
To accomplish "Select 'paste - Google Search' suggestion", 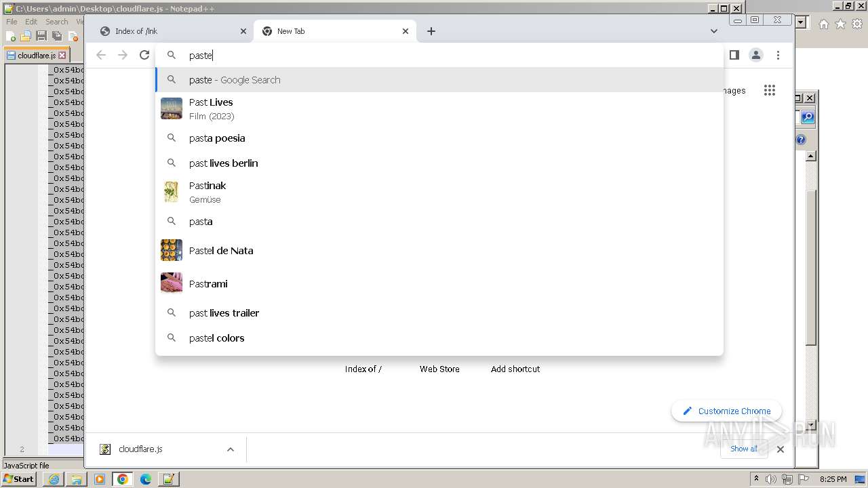I will 439,80.
